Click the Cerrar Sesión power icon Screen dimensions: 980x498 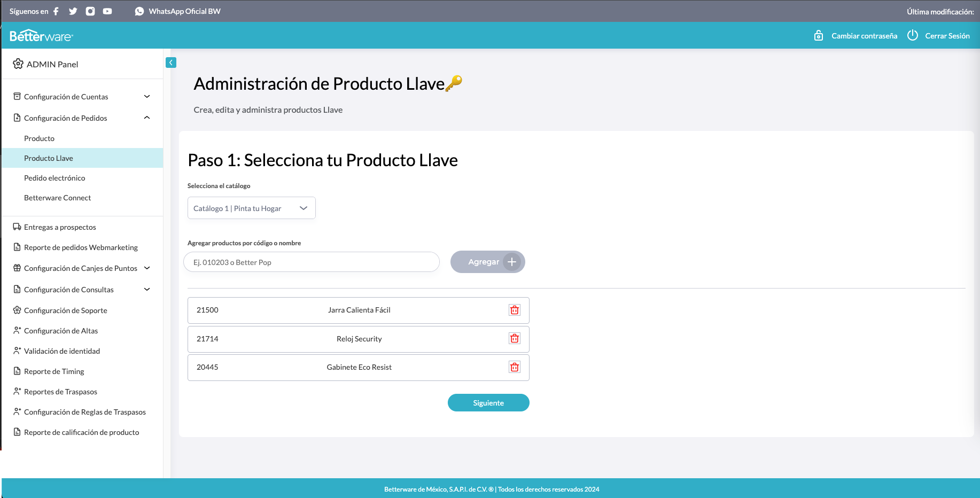click(913, 35)
